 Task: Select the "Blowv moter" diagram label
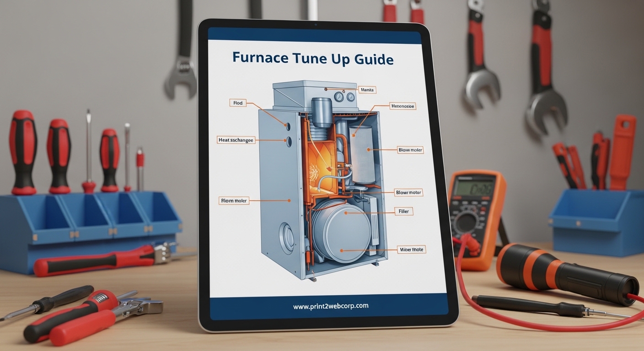411,149
